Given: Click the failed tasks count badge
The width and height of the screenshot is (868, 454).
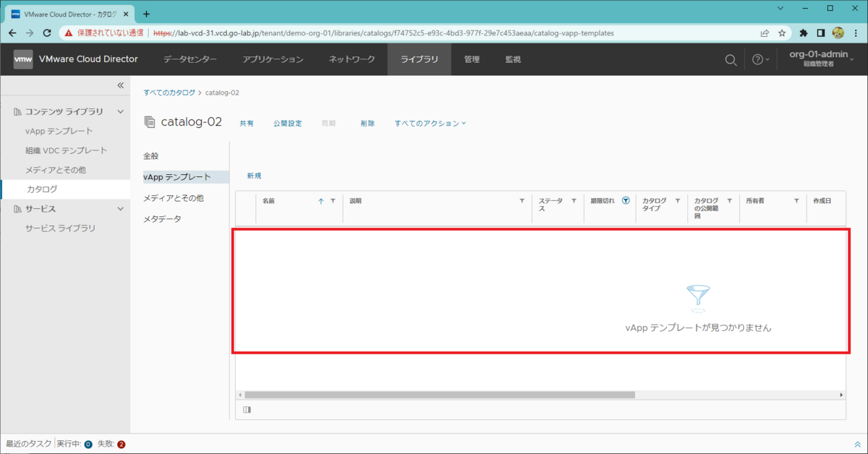Looking at the screenshot, I should [x=121, y=445].
